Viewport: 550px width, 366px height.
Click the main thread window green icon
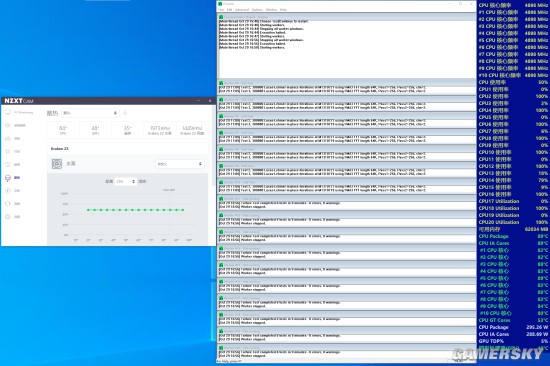click(x=221, y=17)
